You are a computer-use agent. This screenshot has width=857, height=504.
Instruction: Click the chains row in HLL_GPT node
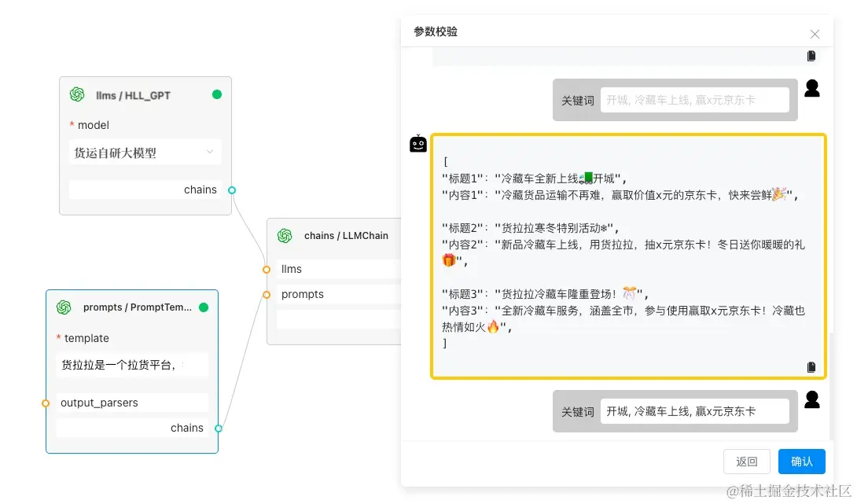click(145, 189)
